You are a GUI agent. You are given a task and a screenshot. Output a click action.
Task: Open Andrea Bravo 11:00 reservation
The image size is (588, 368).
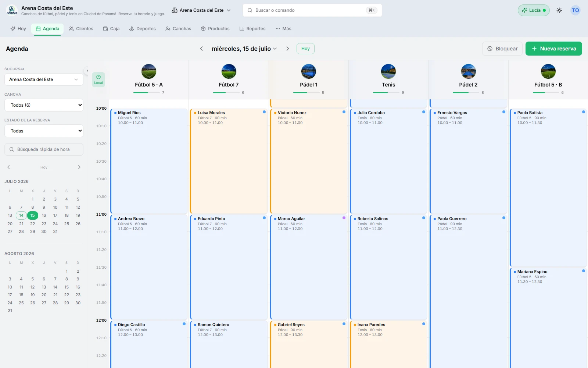(x=149, y=267)
